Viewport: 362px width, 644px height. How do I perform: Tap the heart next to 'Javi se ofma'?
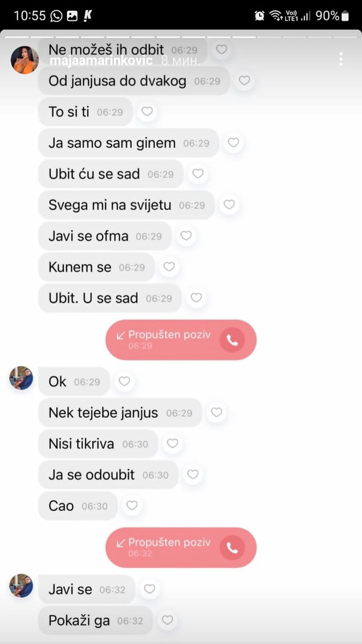pyautogui.click(x=186, y=236)
